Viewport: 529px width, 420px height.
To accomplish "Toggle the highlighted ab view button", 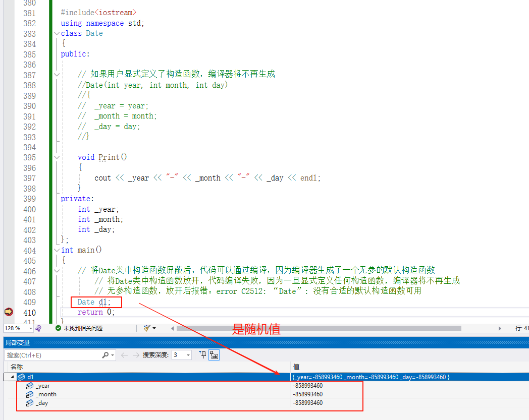I will (x=214, y=355).
